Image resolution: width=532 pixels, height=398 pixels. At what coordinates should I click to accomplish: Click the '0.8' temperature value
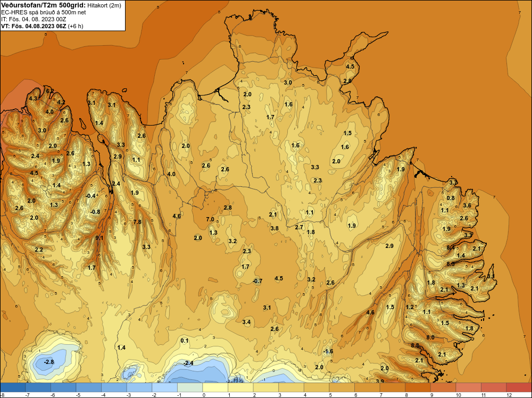pos(451,198)
